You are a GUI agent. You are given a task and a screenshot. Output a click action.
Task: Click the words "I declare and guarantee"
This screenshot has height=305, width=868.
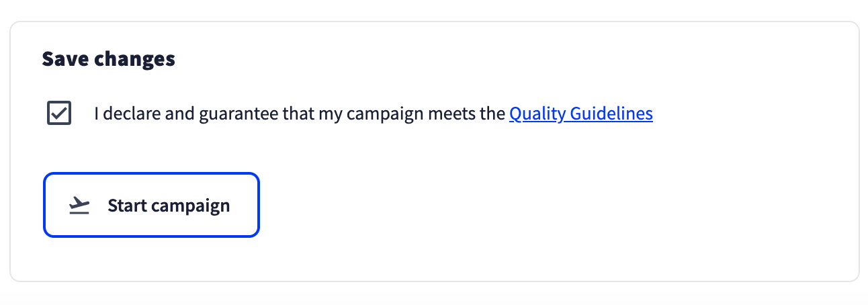coord(185,114)
